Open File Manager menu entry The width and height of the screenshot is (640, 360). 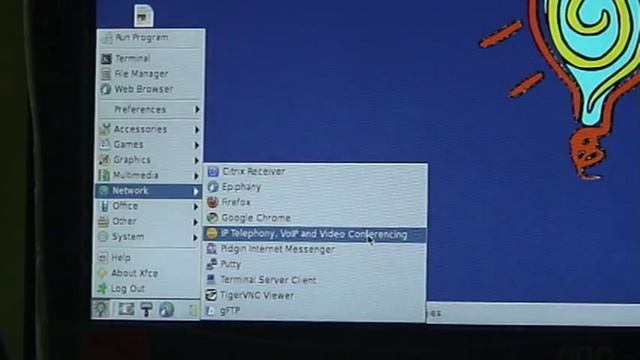click(x=150, y=74)
